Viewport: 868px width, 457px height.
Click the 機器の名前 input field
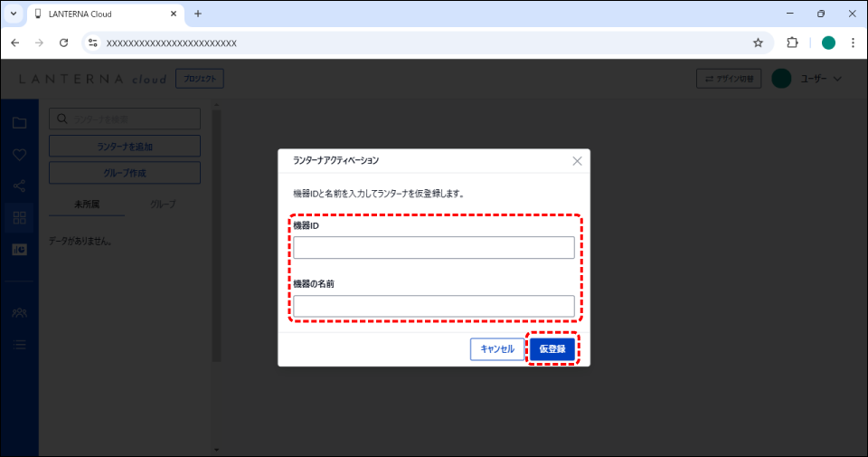pos(433,306)
